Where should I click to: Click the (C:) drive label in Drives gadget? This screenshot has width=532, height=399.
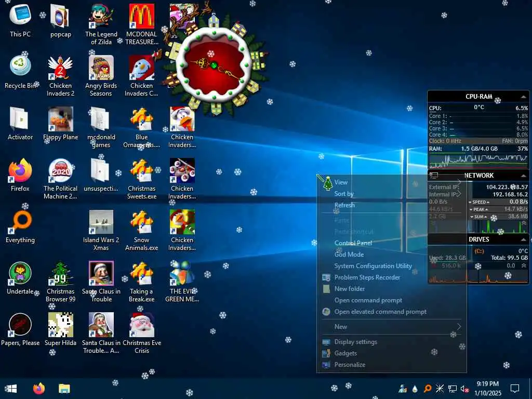coord(479,251)
